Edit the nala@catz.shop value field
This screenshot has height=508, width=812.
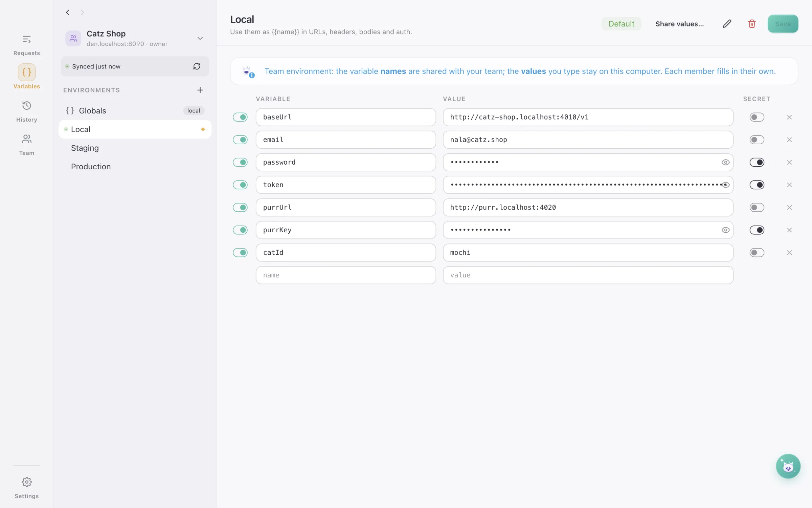coord(588,140)
